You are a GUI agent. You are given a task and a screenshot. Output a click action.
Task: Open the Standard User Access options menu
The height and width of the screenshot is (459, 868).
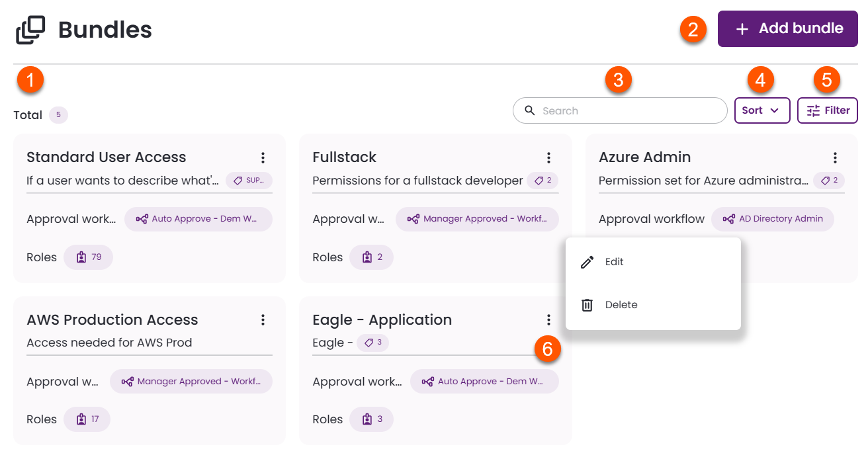(x=263, y=157)
